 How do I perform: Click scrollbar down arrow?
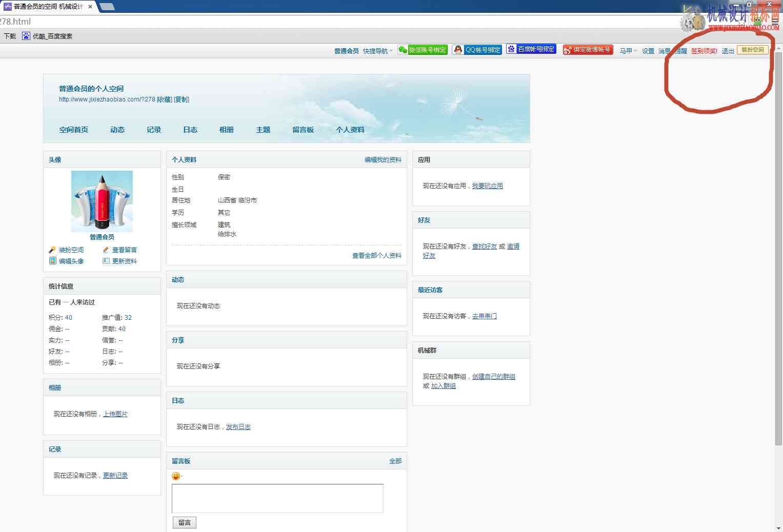pos(779,527)
